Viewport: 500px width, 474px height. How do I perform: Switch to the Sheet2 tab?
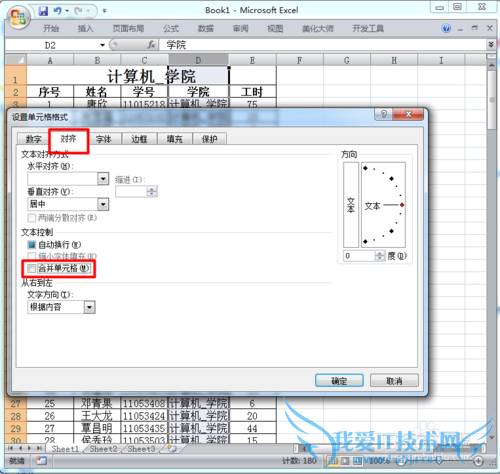tap(103, 449)
